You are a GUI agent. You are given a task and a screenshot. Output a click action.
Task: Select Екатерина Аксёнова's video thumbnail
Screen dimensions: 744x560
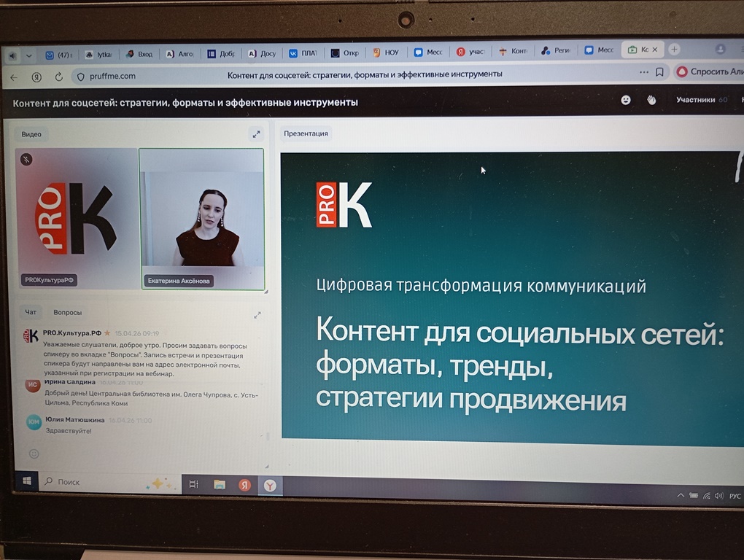[x=201, y=219]
